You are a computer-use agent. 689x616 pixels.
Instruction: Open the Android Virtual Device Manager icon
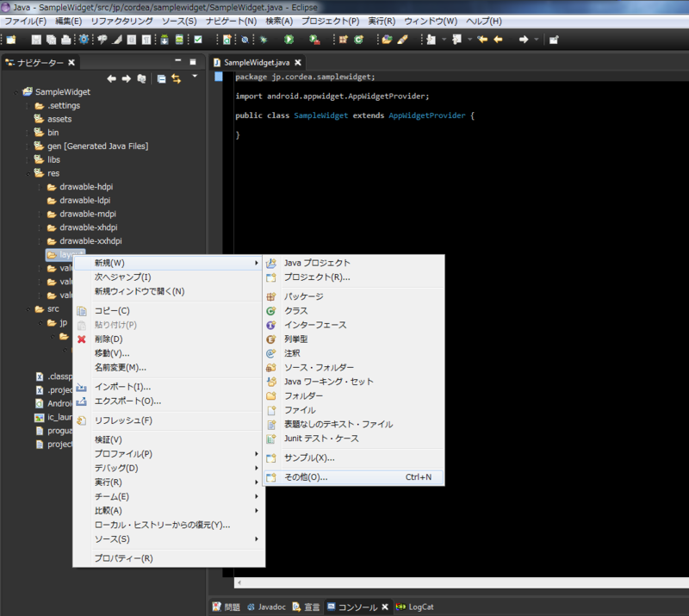click(179, 40)
